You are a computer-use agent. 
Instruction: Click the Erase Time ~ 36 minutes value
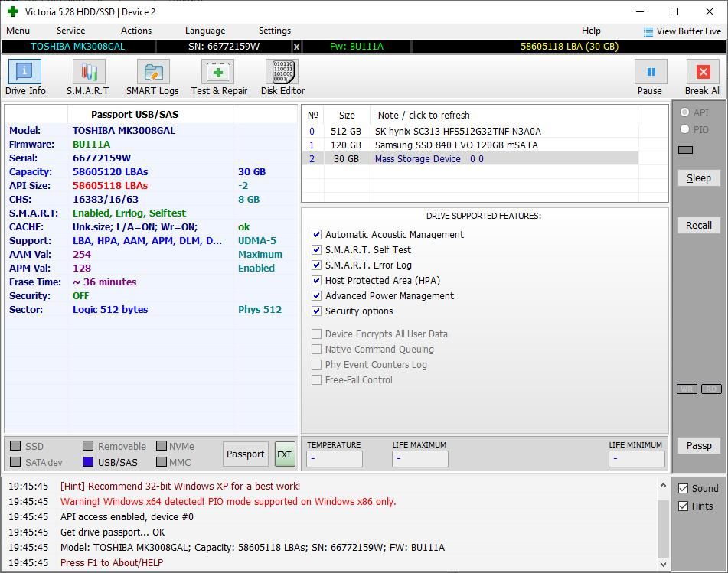point(104,282)
